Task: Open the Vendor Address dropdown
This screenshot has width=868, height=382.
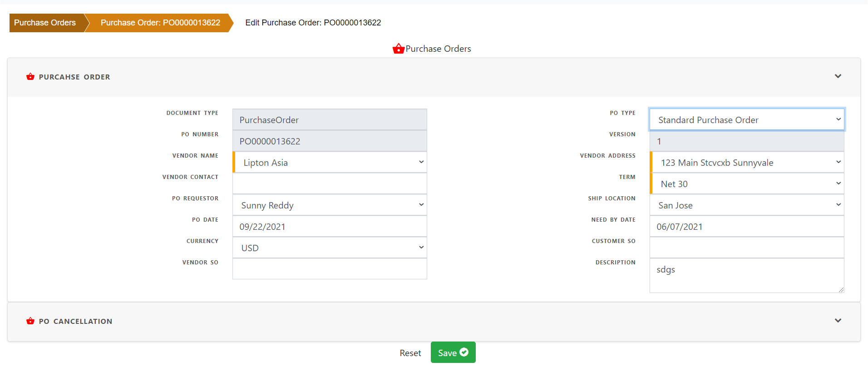Action: 747,162
